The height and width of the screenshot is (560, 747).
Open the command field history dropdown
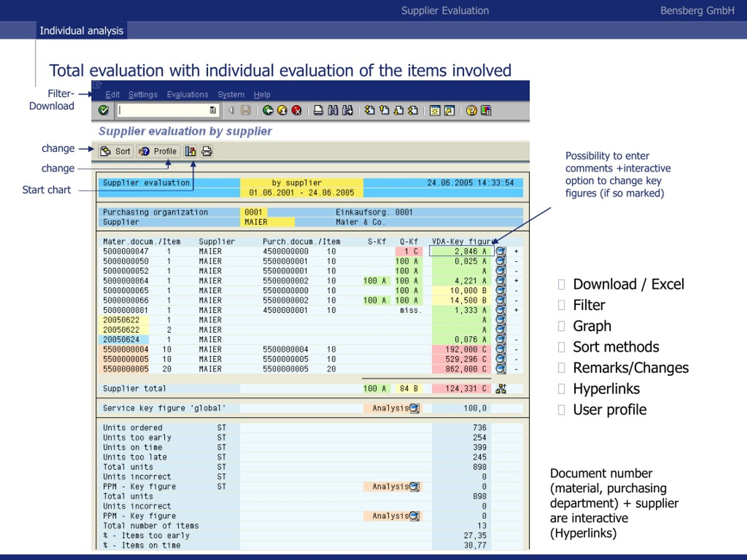click(x=213, y=110)
